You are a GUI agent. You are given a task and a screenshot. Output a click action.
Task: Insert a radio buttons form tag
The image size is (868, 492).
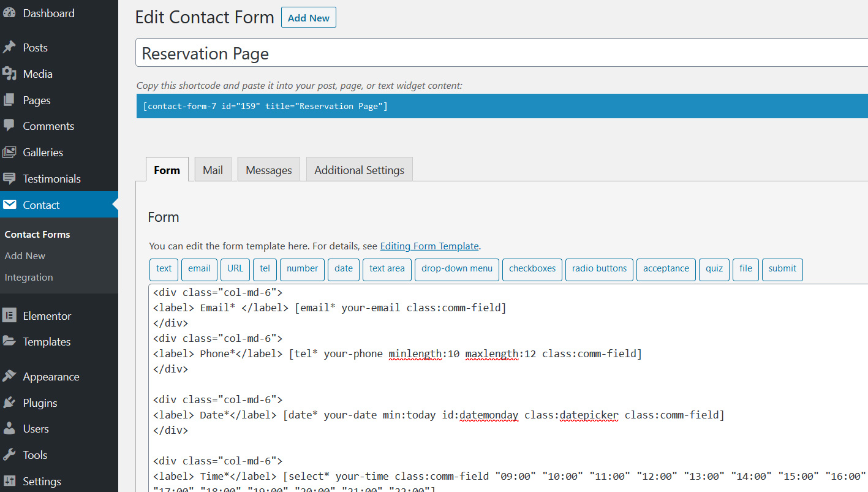coord(599,269)
